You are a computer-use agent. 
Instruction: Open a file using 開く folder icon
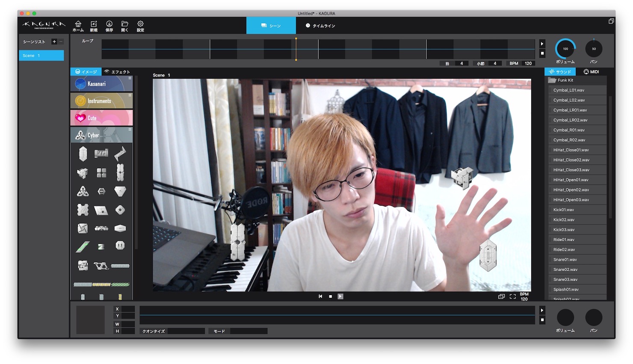coord(125,26)
